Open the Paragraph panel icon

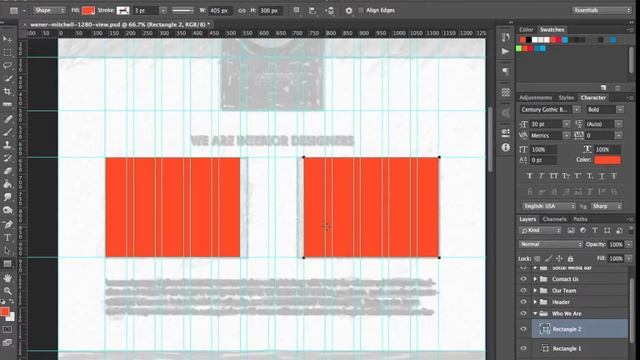(506, 71)
